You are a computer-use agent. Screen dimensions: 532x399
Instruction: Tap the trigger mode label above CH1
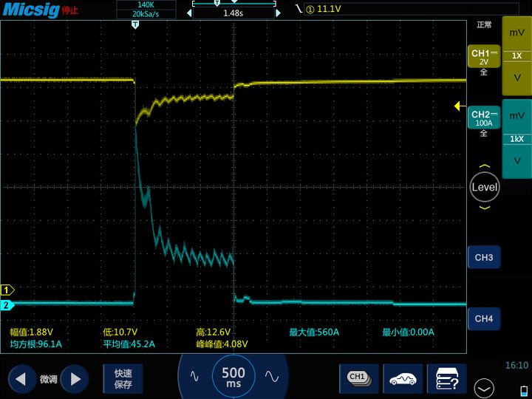pos(484,25)
